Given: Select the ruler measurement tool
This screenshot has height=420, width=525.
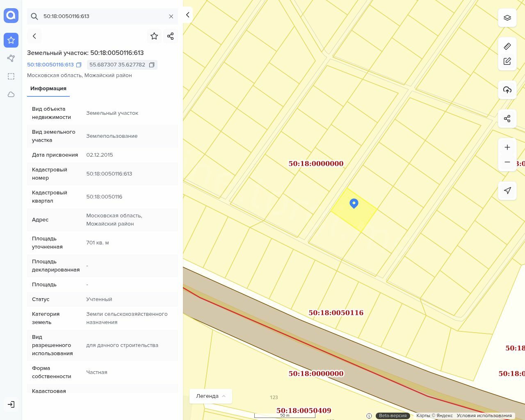Looking at the screenshot, I should click(x=507, y=46).
